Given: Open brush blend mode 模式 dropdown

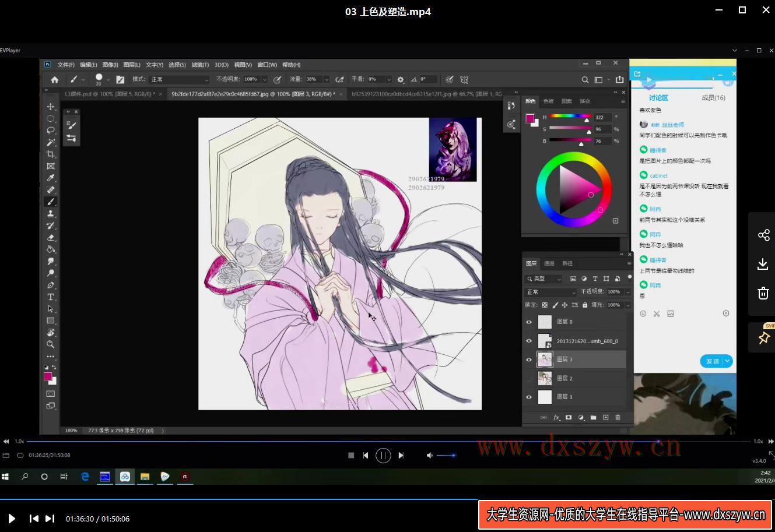Looking at the screenshot, I should (178, 79).
